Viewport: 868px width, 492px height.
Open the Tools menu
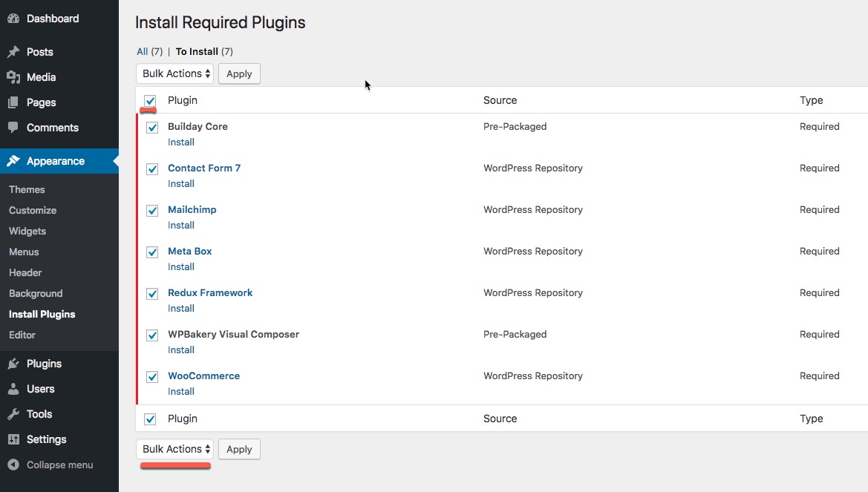(39, 414)
